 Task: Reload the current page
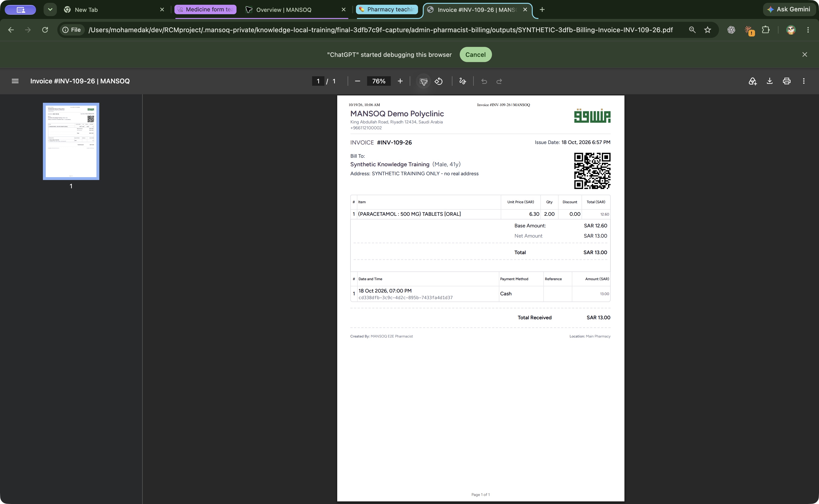pyautogui.click(x=45, y=30)
